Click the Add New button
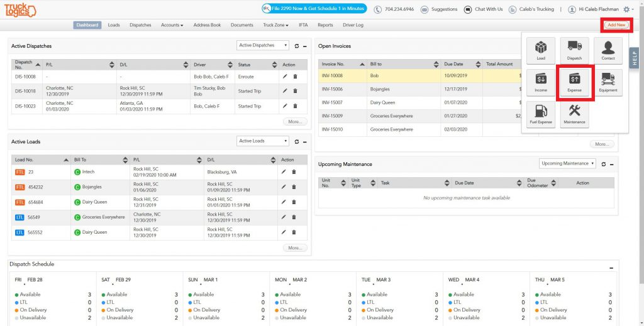 click(x=616, y=25)
